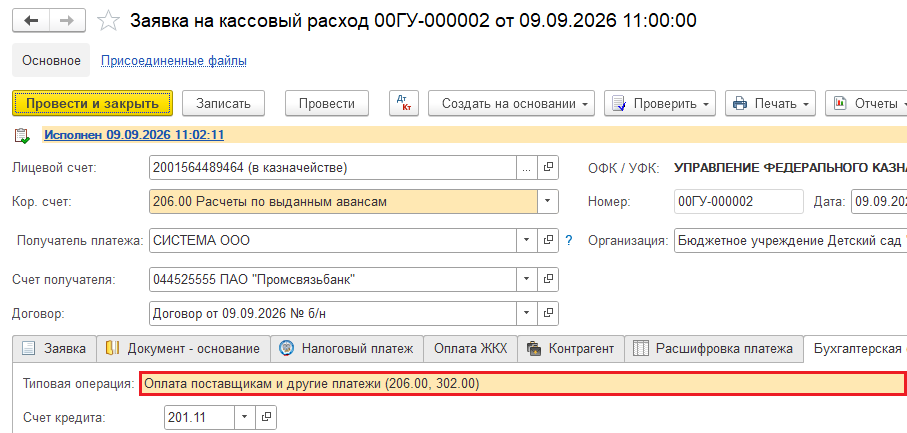Show Дт/Кт accounting entries
The image size is (907, 433).
click(x=404, y=103)
